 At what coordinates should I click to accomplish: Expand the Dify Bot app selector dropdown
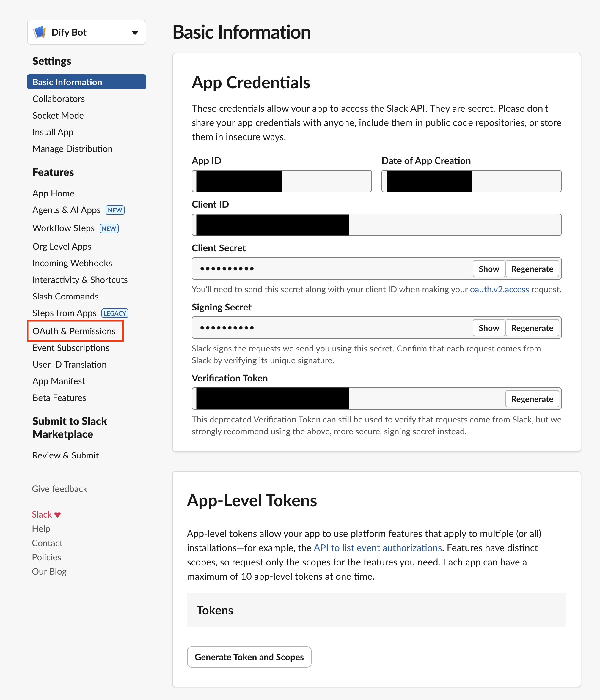coord(135,33)
